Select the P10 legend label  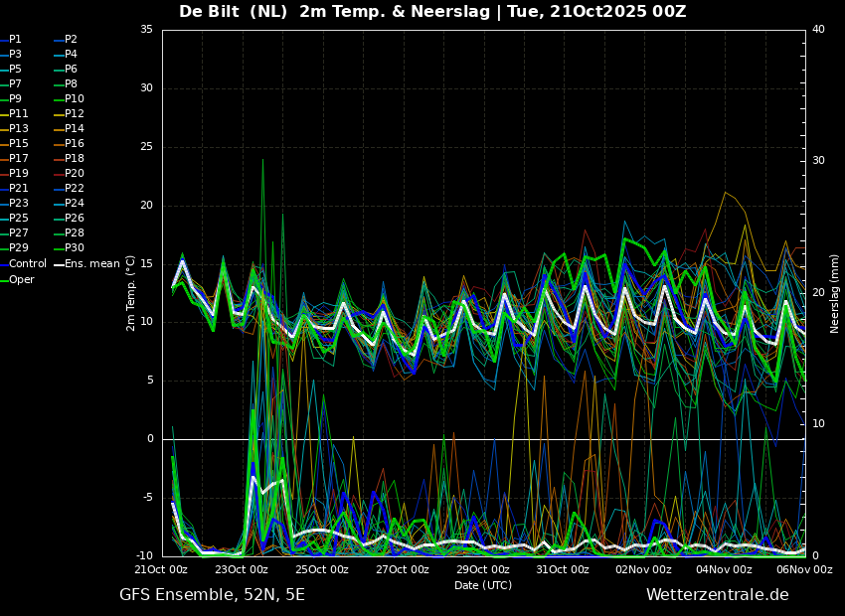(75, 99)
